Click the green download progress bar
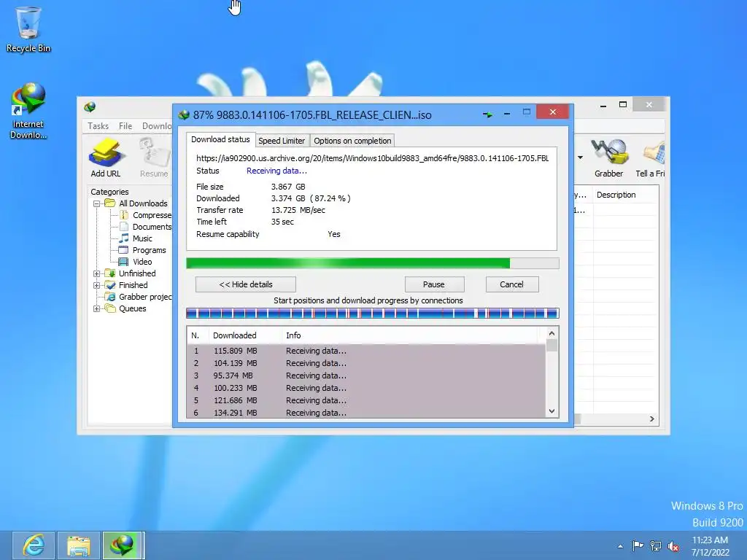The height and width of the screenshot is (560, 747). 372,263
